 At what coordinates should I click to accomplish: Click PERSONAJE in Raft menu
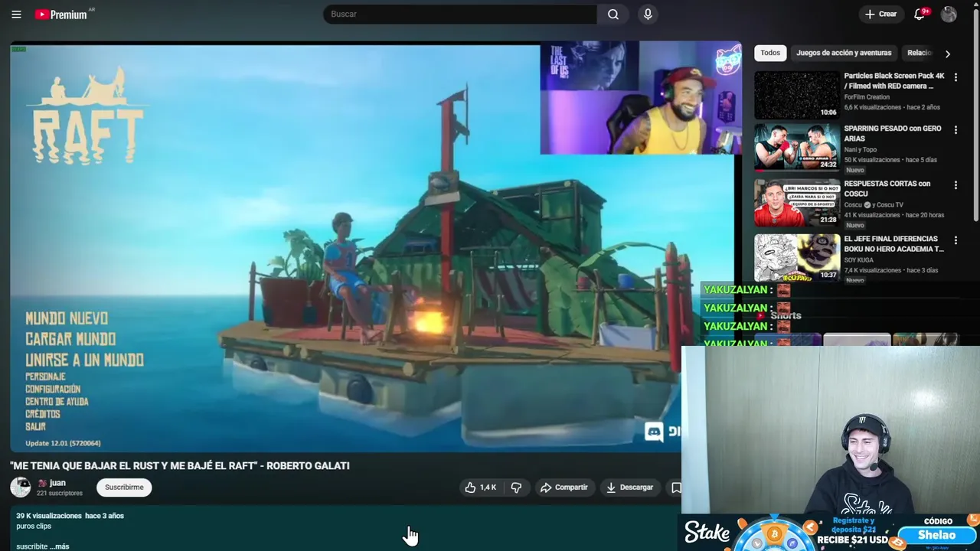[x=45, y=377]
